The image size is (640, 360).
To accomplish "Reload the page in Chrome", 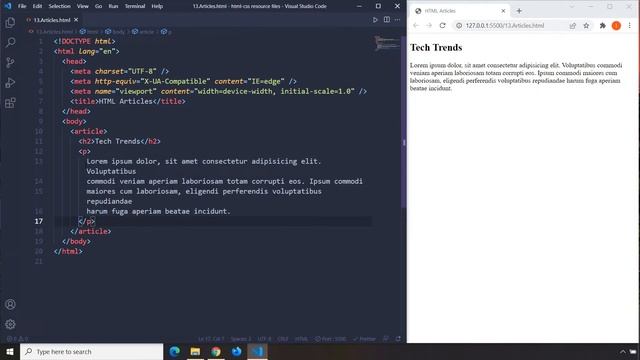I will point(442,25).
